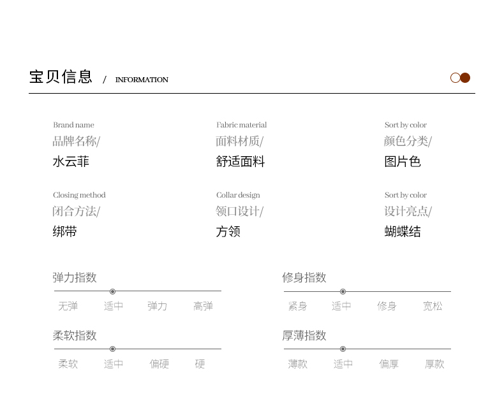Click the 颜色分类/ label
The width and height of the screenshot is (504, 420).
[408, 141]
